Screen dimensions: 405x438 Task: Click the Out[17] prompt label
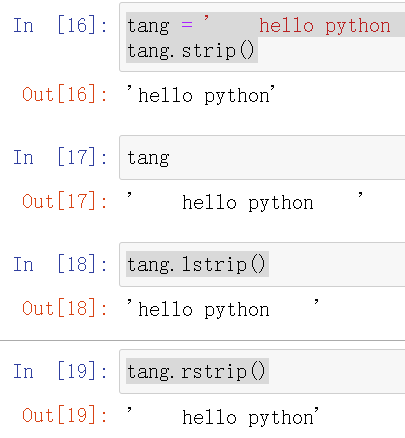tap(65, 201)
